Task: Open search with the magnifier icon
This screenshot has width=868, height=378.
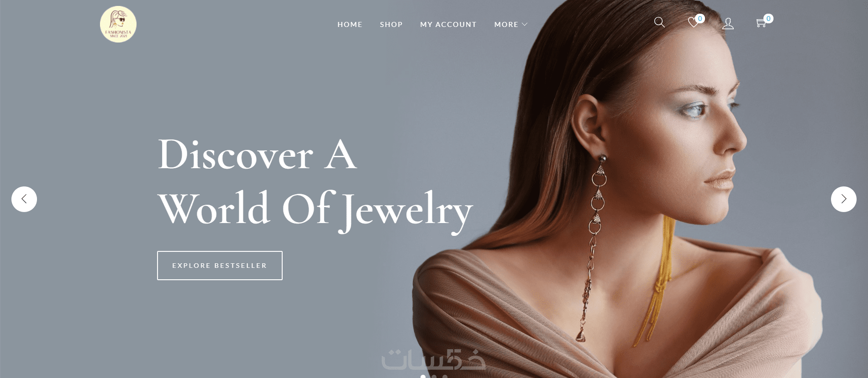Action: pyautogui.click(x=659, y=22)
